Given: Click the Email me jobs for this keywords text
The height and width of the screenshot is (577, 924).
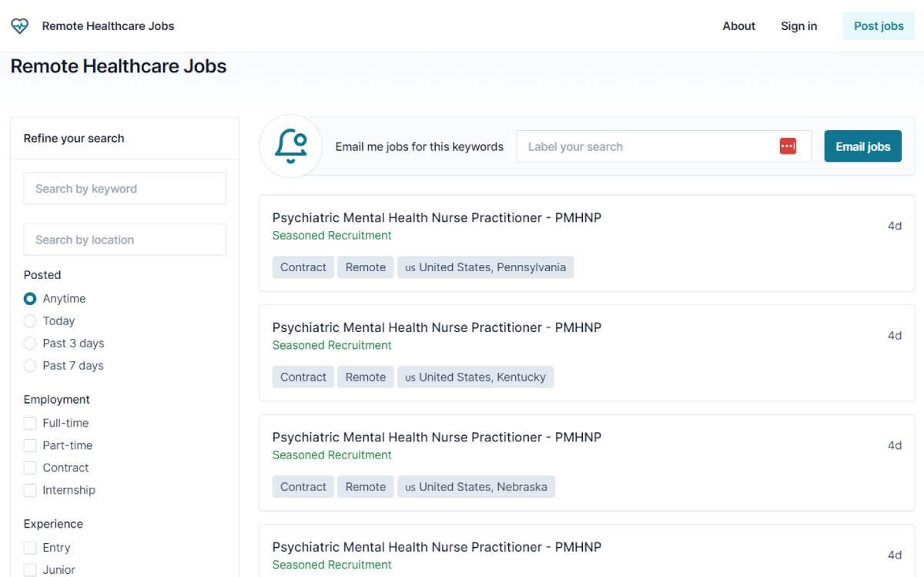Looking at the screenshot, I should (420, 146).
